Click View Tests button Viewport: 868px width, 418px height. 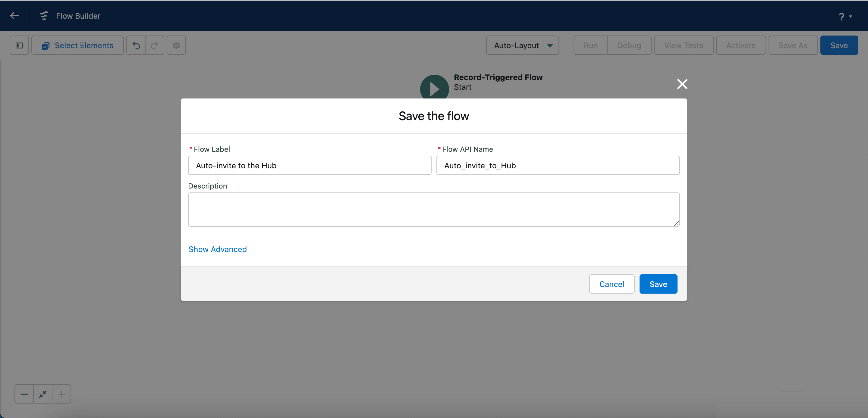coord(683,45)
